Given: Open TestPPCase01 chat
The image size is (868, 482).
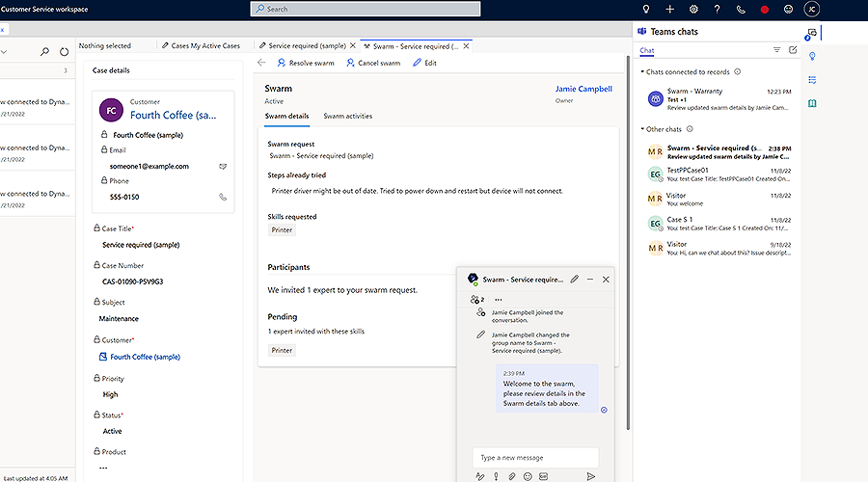Looking at the screenshot, I should click(x=719, y=174).
